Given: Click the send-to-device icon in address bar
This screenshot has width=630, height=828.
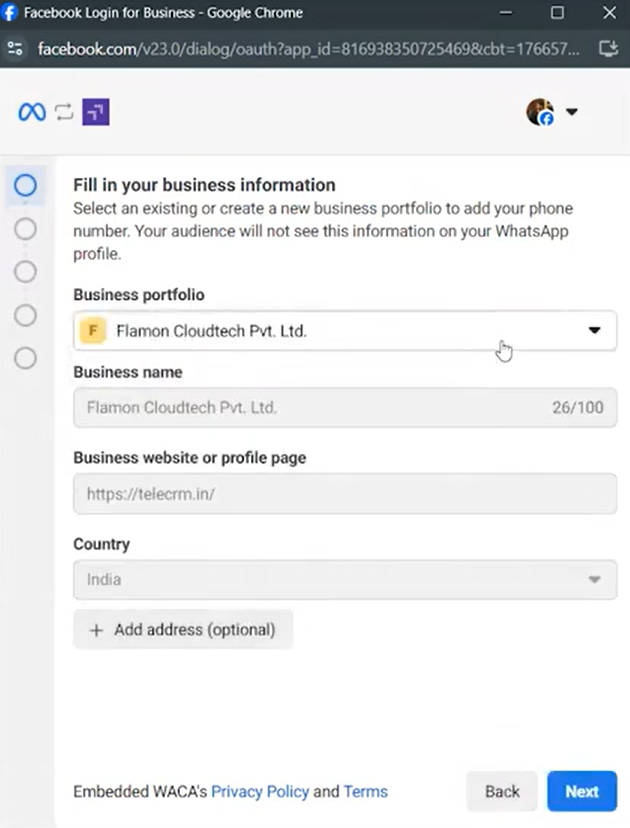Looking at the screenshot, I should coord(609,48).
